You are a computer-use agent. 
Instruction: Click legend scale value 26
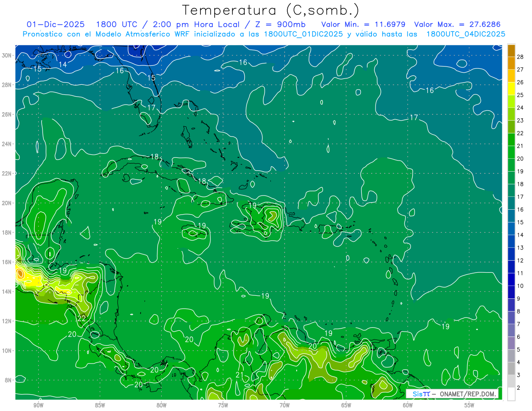click(520, 82)
